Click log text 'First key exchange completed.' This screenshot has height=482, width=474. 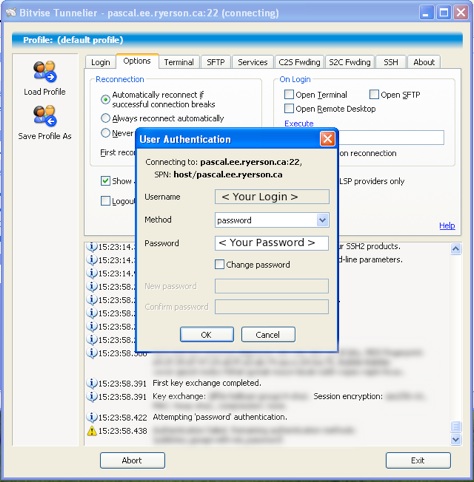coord(207,383)
